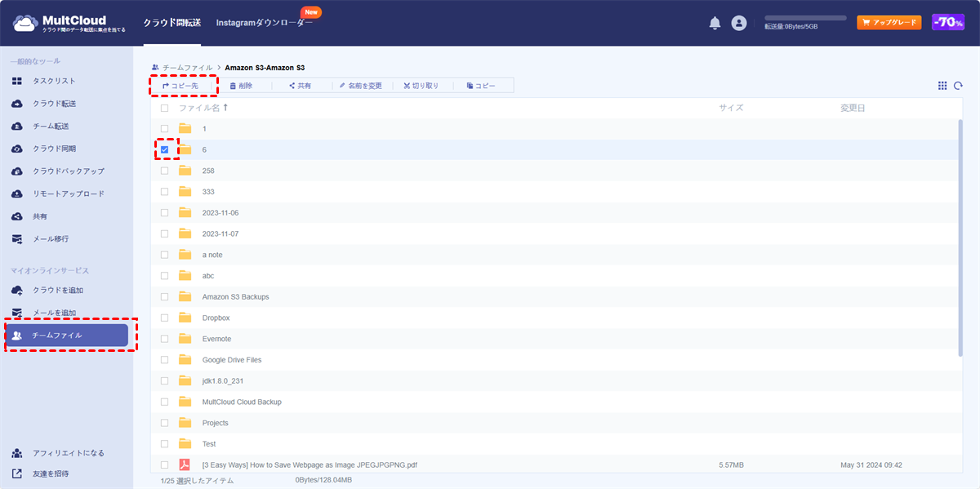The width and height of the screenshot is (980, 489).
Task: Sort by the サイズ column header
Action: point(731,108)
